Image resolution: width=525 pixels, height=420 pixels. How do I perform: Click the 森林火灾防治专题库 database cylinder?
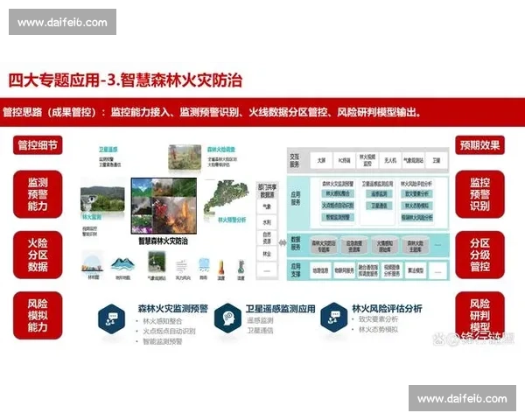coord(324,246)
